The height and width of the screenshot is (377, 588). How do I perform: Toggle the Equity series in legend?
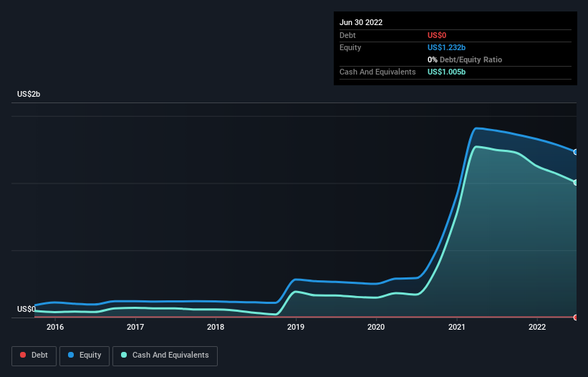[x=85, y=355]
